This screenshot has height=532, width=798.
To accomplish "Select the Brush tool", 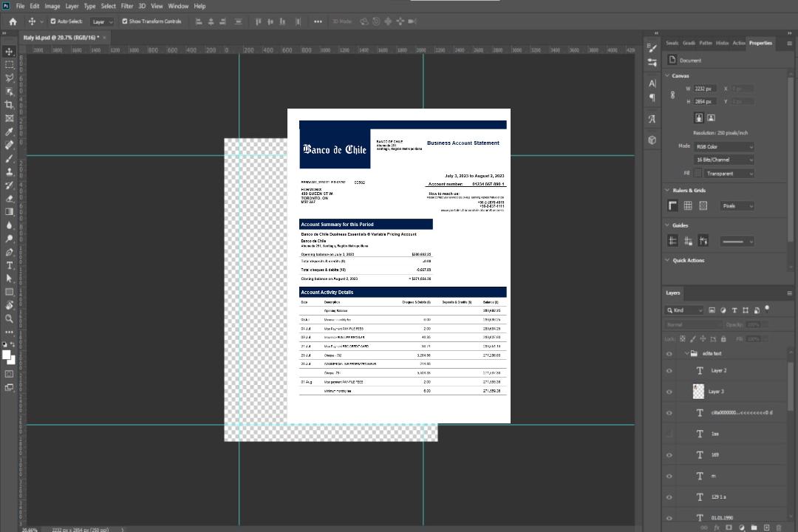I will [x=9, y=158].
